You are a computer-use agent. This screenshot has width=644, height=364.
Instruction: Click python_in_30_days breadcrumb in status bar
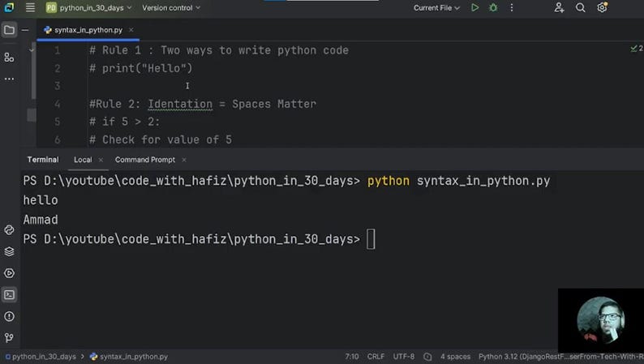click(x=41, y=357)
